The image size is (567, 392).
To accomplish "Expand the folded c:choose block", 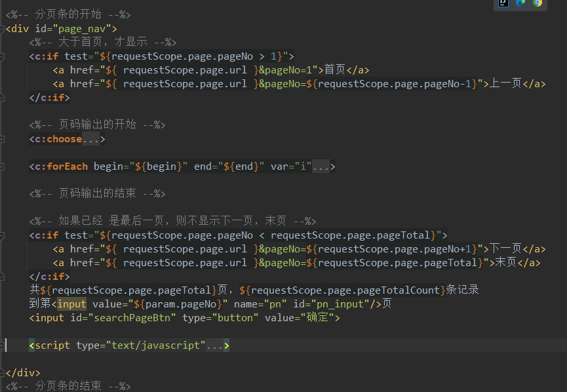I will click(x=90, y=139).
